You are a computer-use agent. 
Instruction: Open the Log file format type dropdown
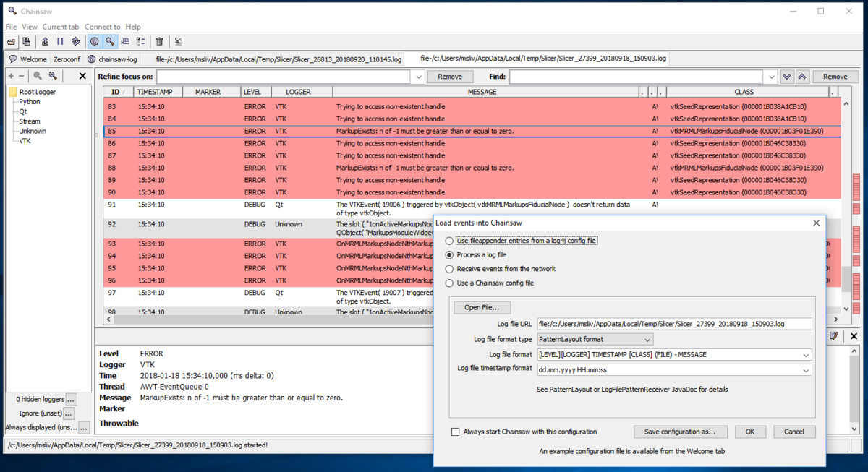[x=595, y=339]
